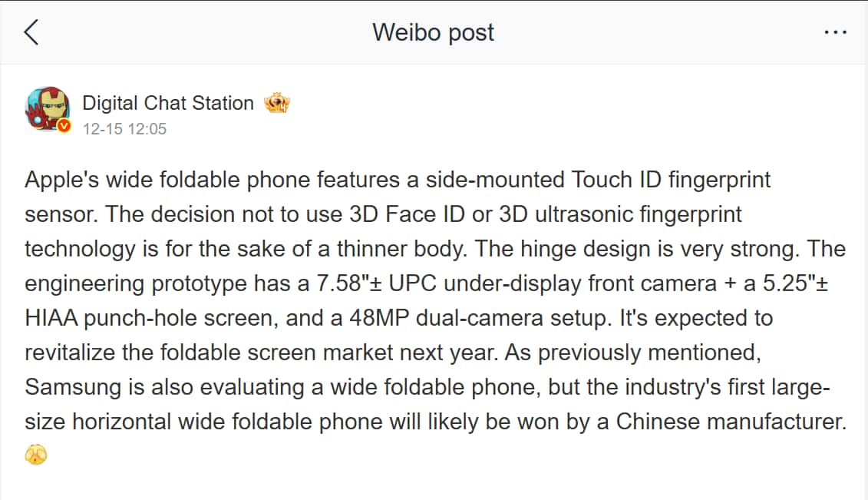Open the three-dot overflow menu
The image size is (868, 500).
834,32
